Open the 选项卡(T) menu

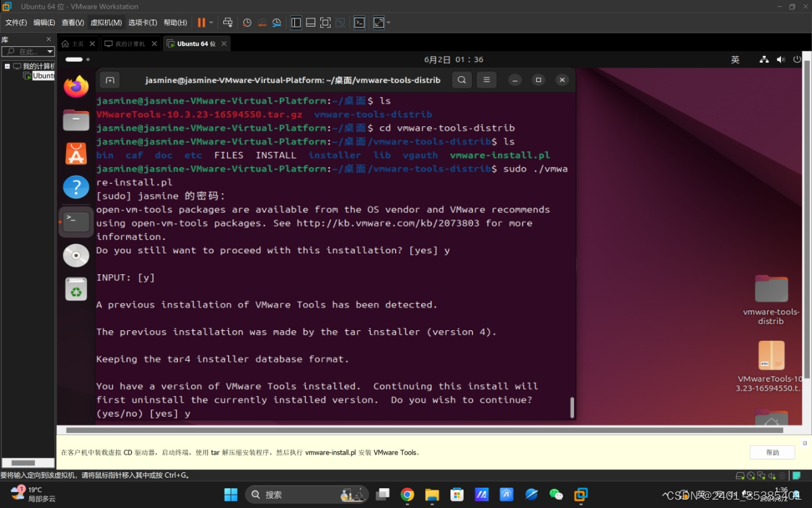point(143,22)
